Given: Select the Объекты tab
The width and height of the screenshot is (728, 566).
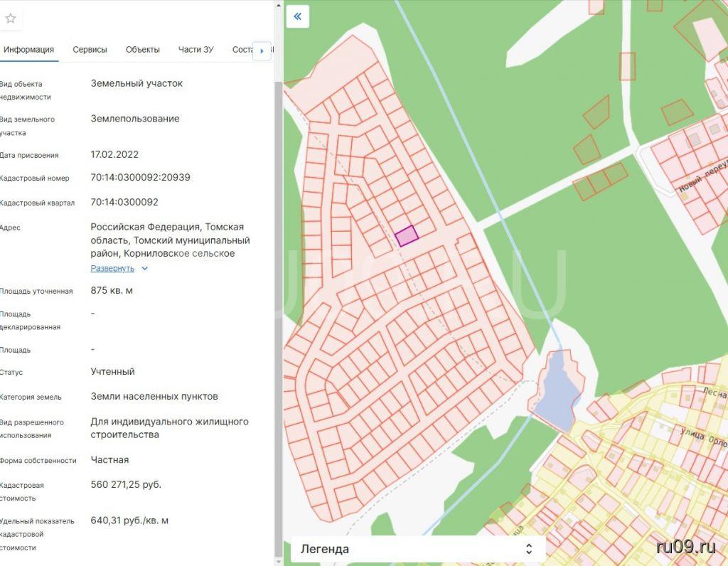Looking at the screenshot, I should [142, 50].
